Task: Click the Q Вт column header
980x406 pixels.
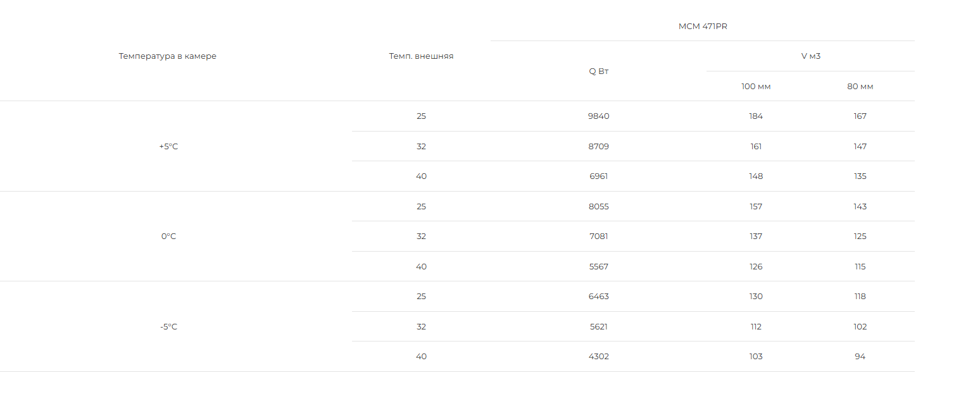Action: point(598,71)
